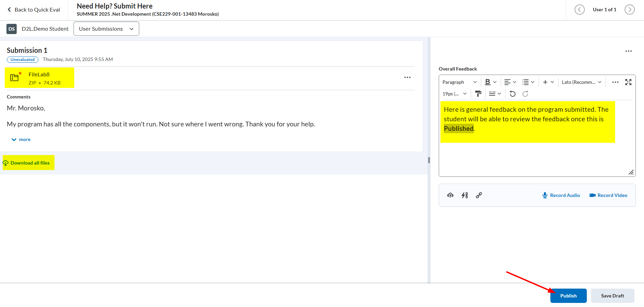Open Lato font family dropdown
Viewport: 644px width, 307px height.
point(582,82)
